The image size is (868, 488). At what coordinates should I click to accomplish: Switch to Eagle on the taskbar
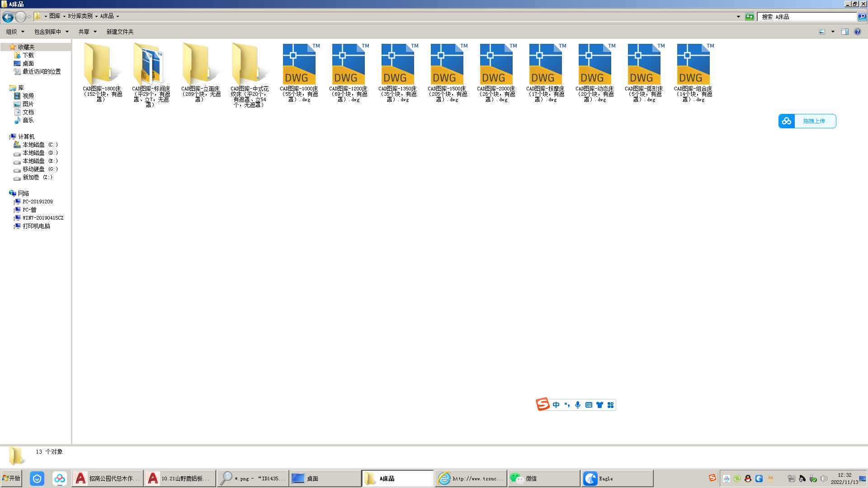617,479
